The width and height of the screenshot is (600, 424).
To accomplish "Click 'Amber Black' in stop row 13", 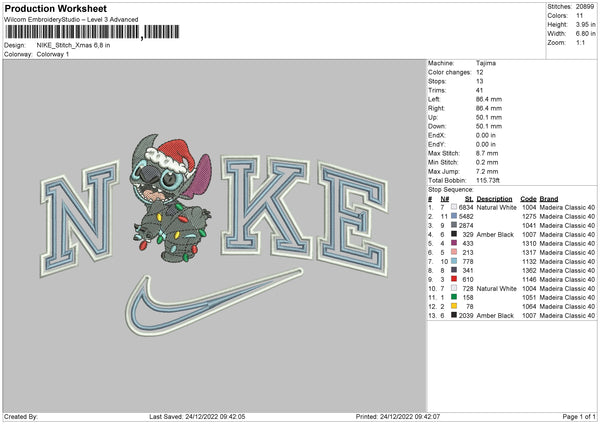I will 495,316.
